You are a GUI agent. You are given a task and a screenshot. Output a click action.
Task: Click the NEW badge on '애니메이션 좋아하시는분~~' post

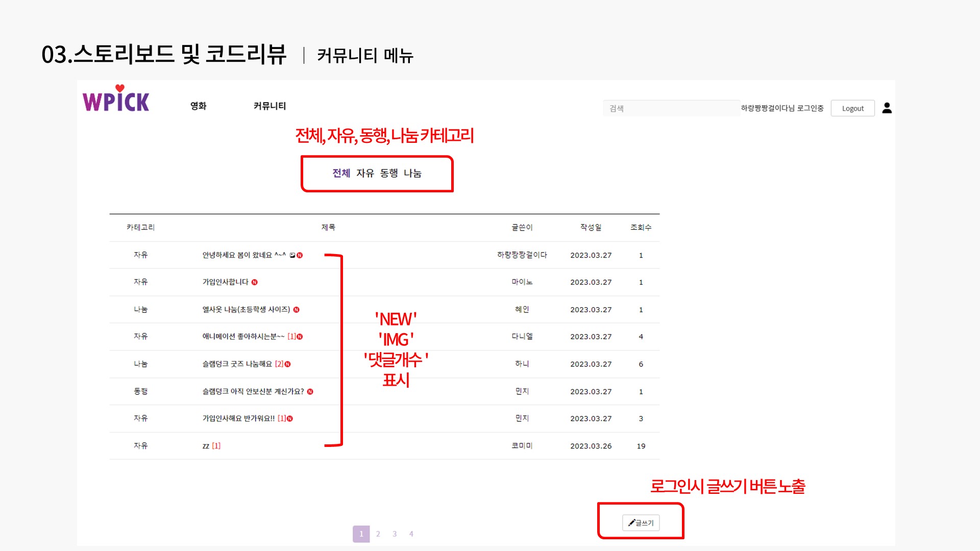click(300, 336)
